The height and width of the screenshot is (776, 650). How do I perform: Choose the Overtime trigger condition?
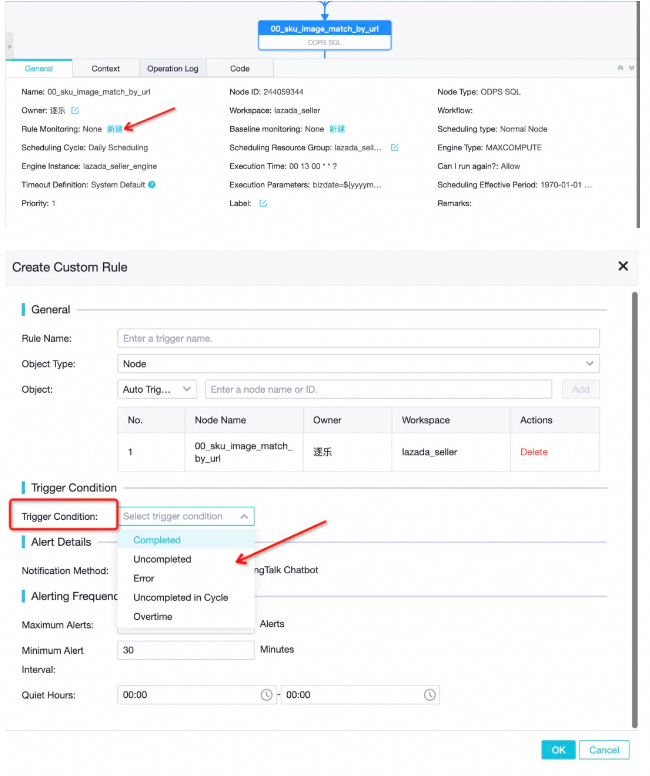coord(153,617)
